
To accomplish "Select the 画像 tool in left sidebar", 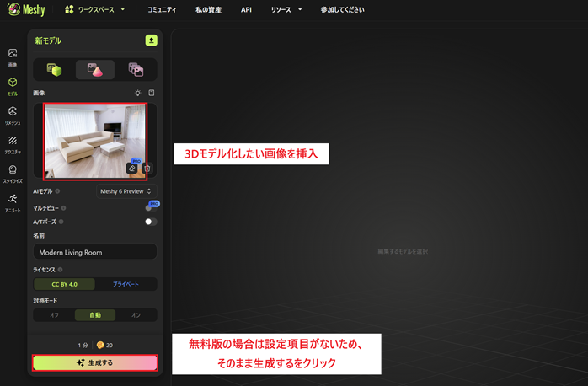I will 13,57.
